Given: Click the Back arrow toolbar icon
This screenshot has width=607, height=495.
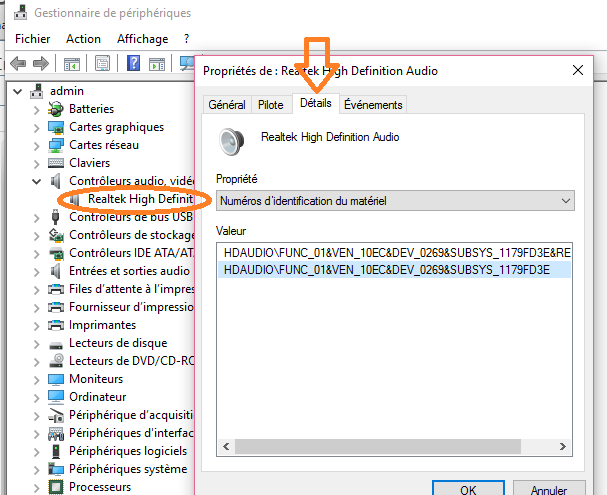Looking at the screenshot, I should coord(18,63).
